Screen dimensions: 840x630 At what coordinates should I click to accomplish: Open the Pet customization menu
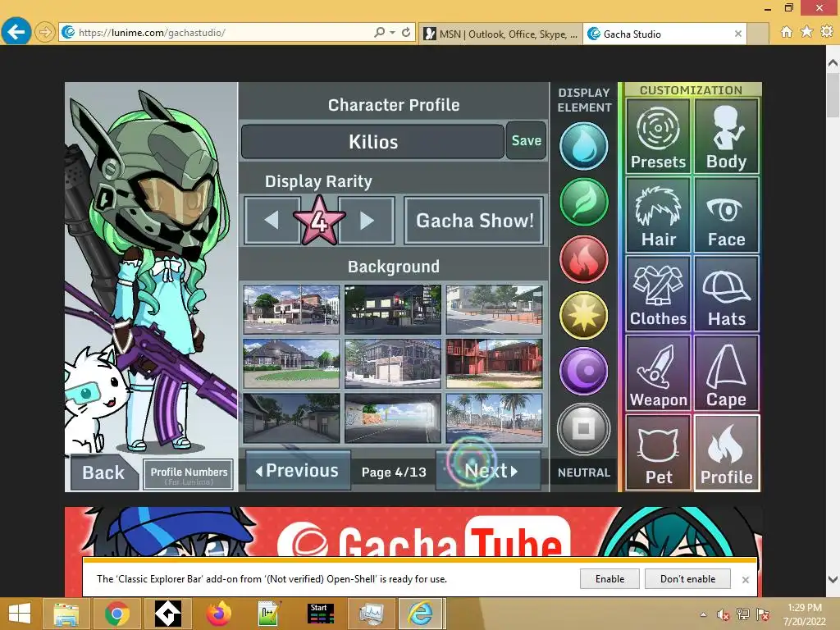click(658, 453)
